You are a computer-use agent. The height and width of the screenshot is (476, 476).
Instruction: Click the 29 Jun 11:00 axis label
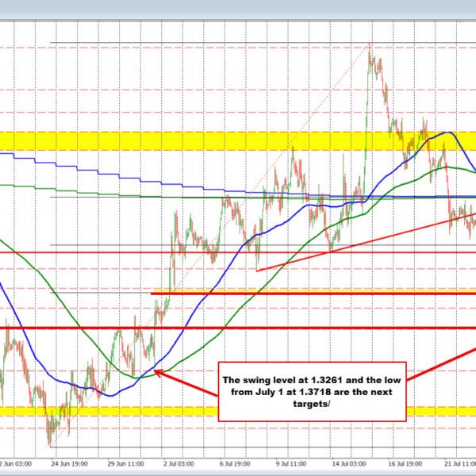point(125,464)
